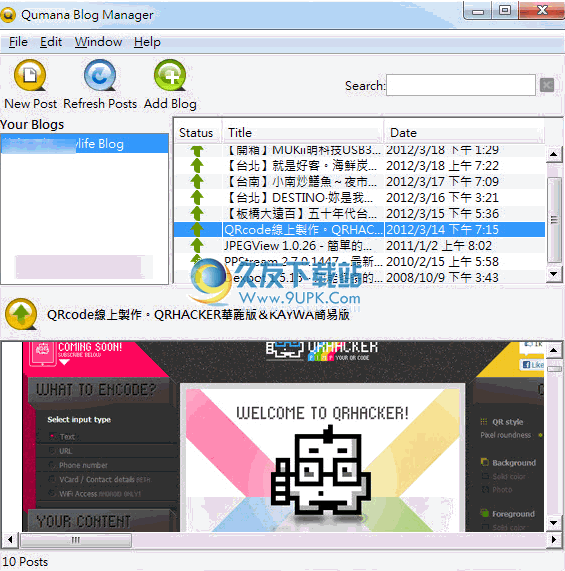Click preview pane scroll down arrow
The width and height of the screenshot is (565, 571).
pos(554,523)
